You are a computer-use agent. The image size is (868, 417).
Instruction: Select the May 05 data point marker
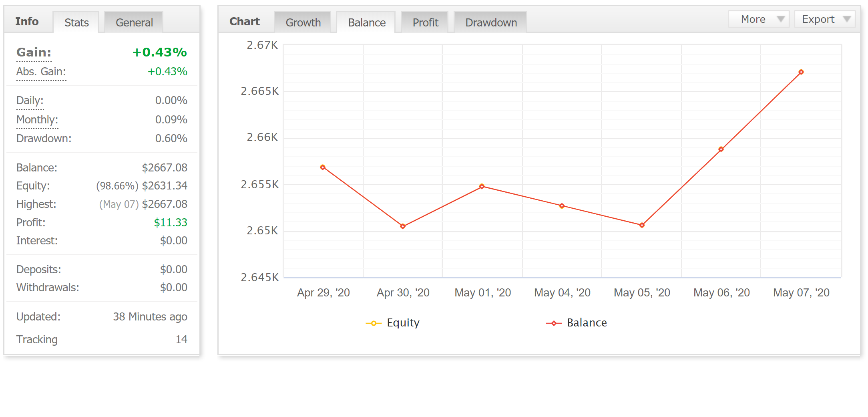tap(642, 225)
